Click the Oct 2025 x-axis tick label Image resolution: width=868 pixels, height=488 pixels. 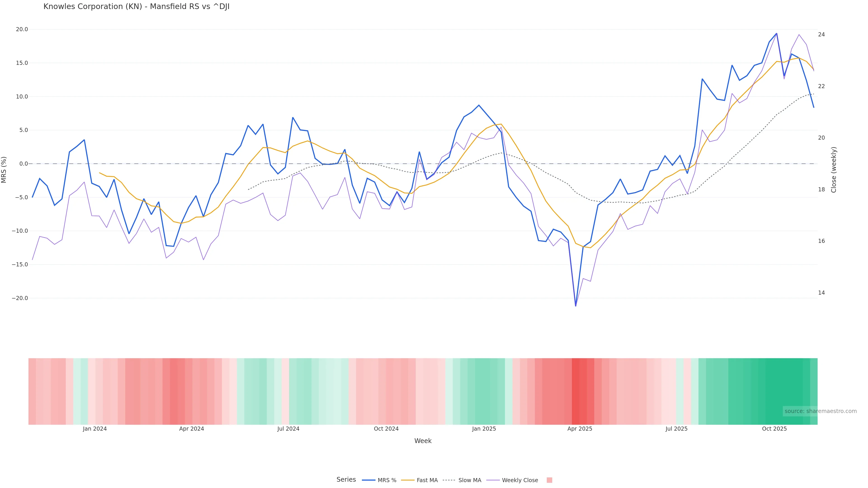[774, 429]
